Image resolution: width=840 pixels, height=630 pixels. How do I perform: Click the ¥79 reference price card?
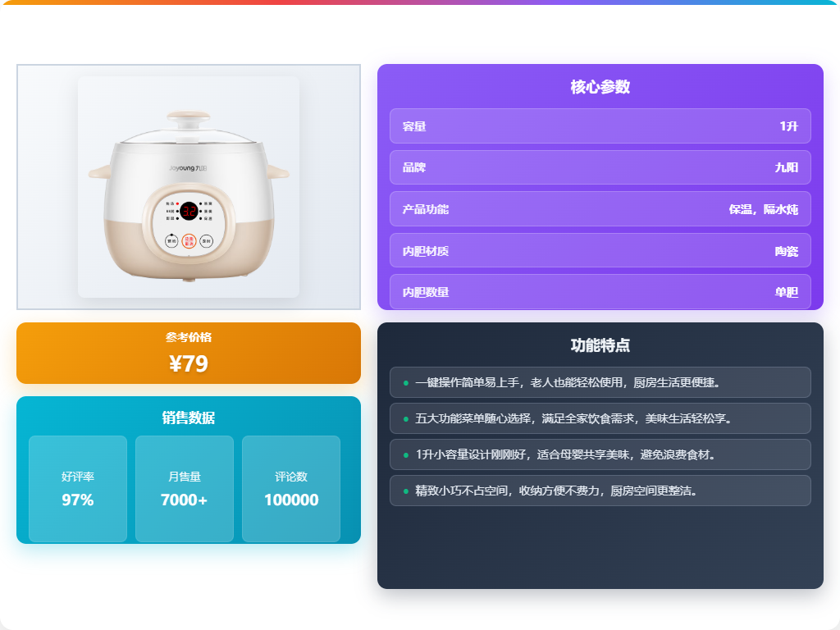189,353
